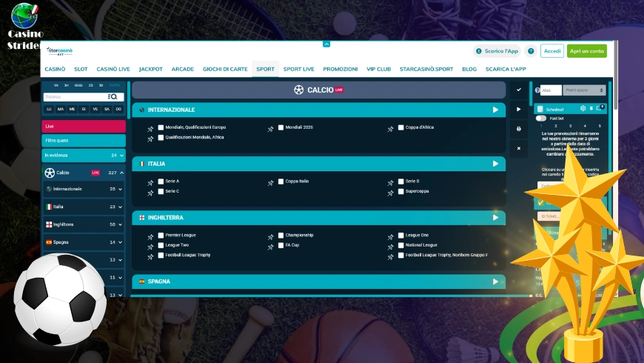
Task: Click the play arrow icon in the side toolbar
Action: point(519,110)
